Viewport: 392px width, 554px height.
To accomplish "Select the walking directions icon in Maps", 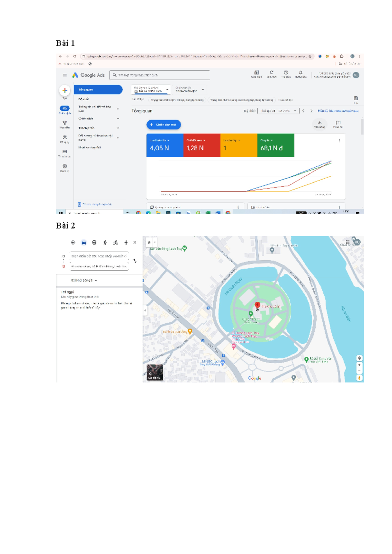I will tap(105, 243).
